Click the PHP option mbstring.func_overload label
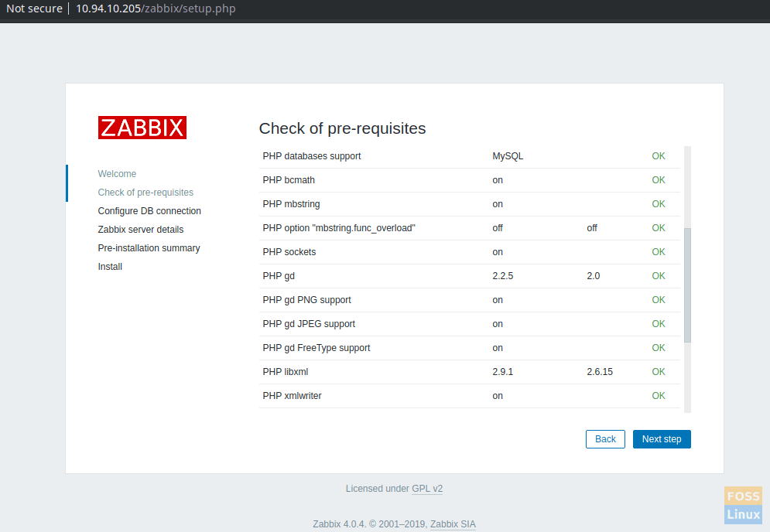 (x=339, y=228)
